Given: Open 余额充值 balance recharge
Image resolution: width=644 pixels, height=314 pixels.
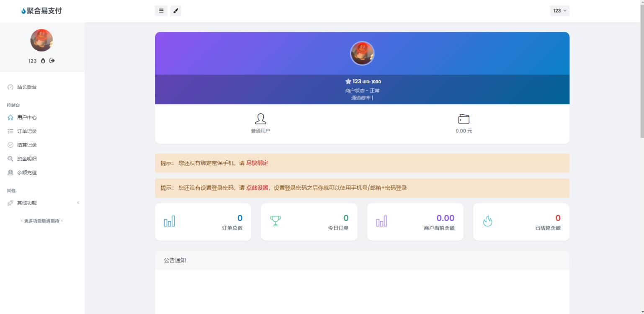Looking at the screenshot, I should pos(27,173).
